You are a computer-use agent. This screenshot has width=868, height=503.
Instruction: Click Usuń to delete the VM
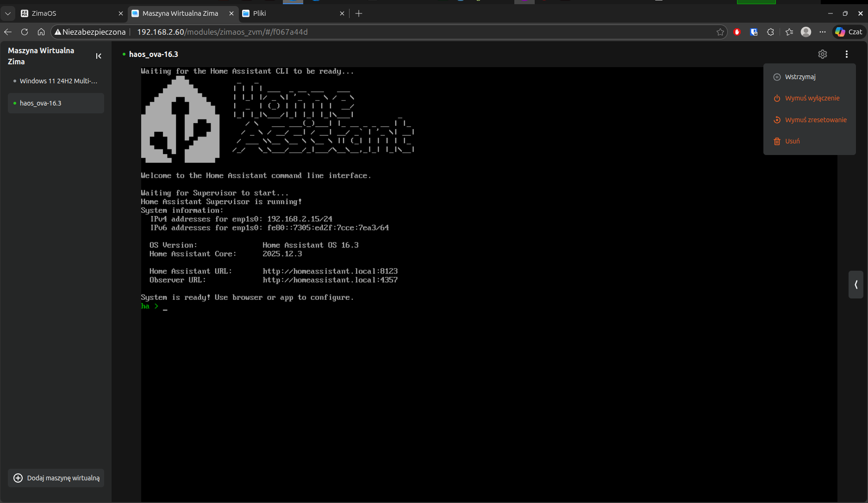(x=792, y=141)
